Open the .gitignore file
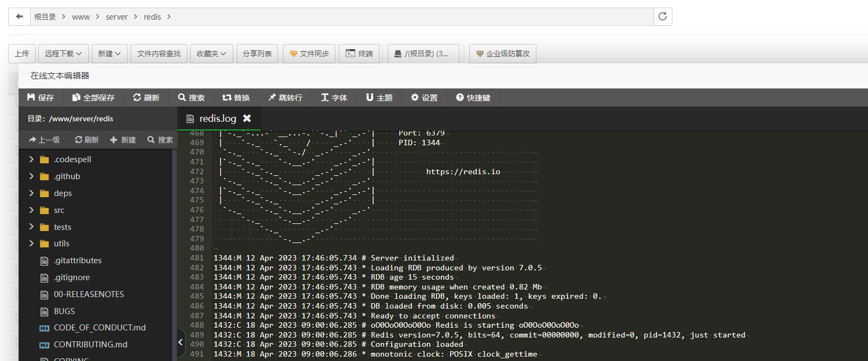 [72, 277]
